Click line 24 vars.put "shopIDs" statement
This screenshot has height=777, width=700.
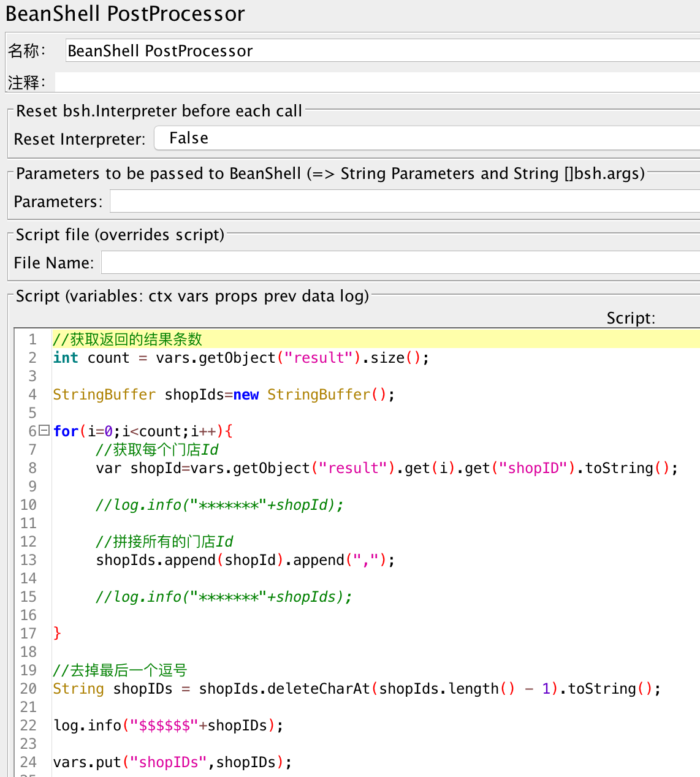pyautogui.click(x=173, y=762)
